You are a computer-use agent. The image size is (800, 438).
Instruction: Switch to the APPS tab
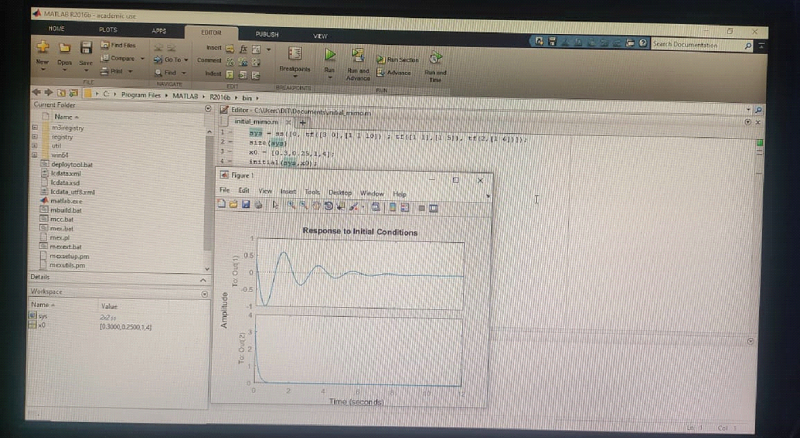click(x=159, y=31)
